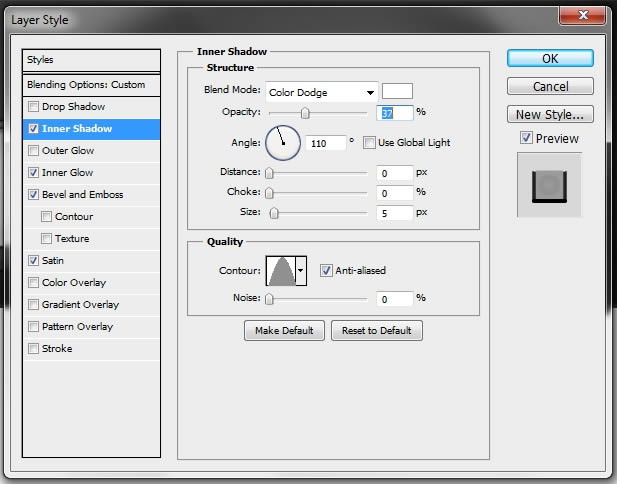
Task: Select the Stroke label in the styles list
Action: (57, 349)
